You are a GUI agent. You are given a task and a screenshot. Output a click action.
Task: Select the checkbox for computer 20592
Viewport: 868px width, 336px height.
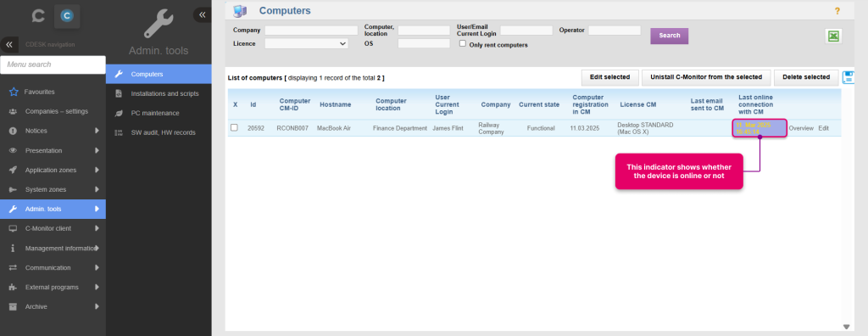(234, 127)
